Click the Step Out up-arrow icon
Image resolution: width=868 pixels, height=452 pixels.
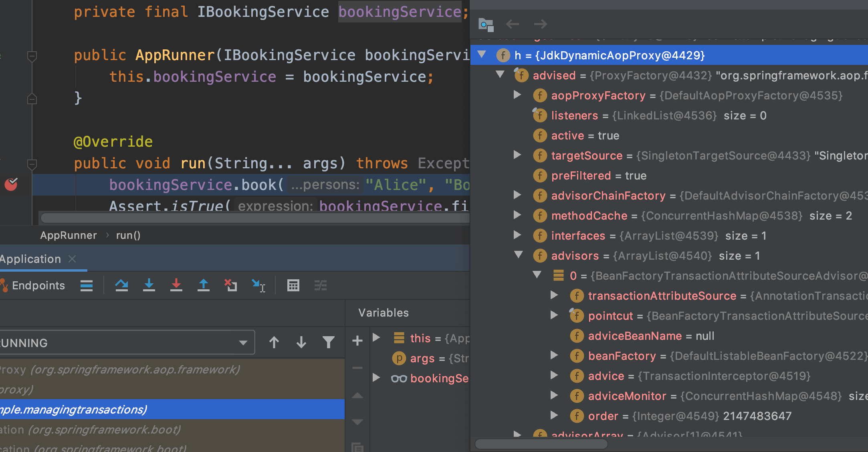[204, 285]
